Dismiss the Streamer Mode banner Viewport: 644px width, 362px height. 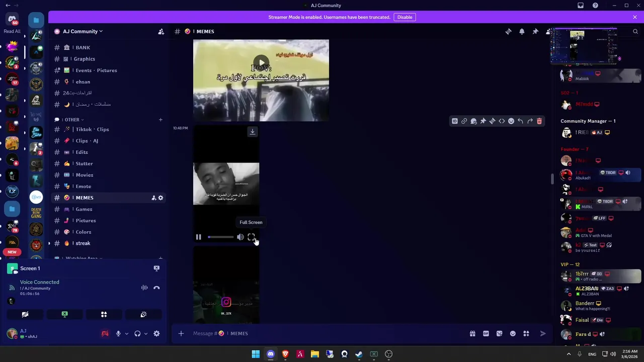coord(635,17)
